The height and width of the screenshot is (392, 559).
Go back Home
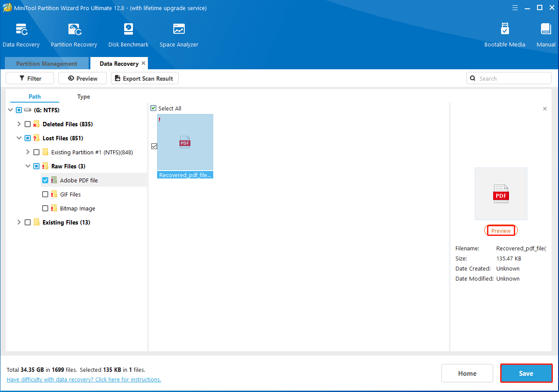tap(467, 373)
